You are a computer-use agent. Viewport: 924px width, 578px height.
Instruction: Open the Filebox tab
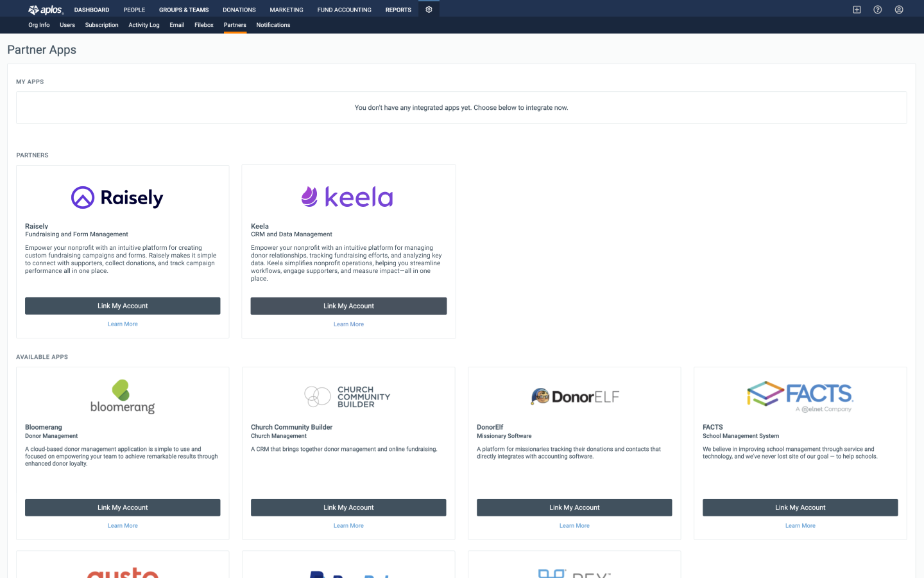coord(204,25)
